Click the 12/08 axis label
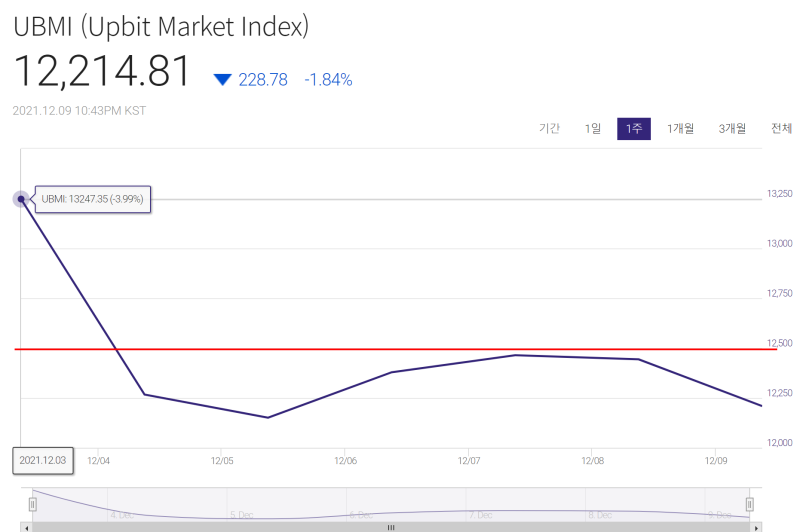 pos(592,461)
